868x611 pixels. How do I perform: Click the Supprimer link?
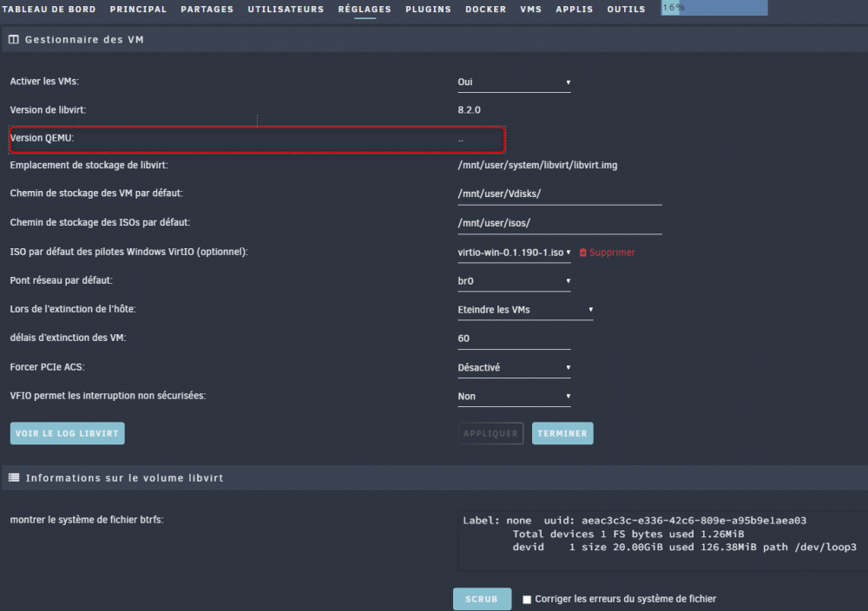(x=612, y=253)
